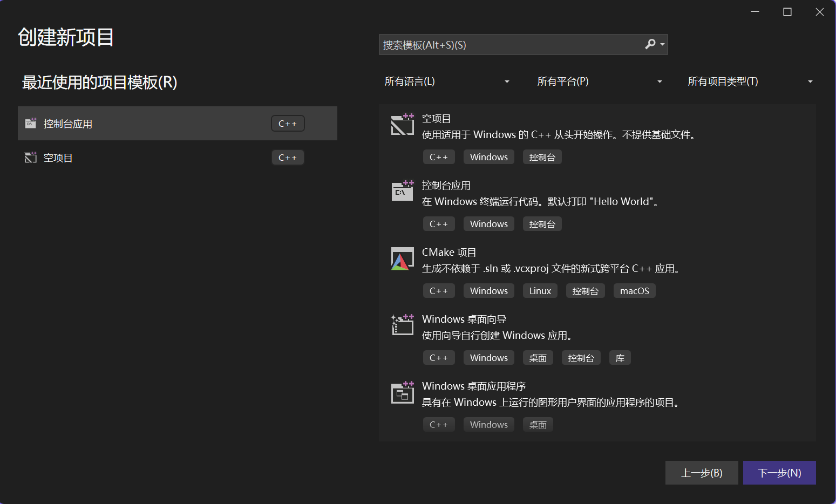Click the C++ tag under Windows 桌面应用程序
Image resolution: width=836 pixels, height=504 pixels.
pyautogui.click(x=439, y=425)
